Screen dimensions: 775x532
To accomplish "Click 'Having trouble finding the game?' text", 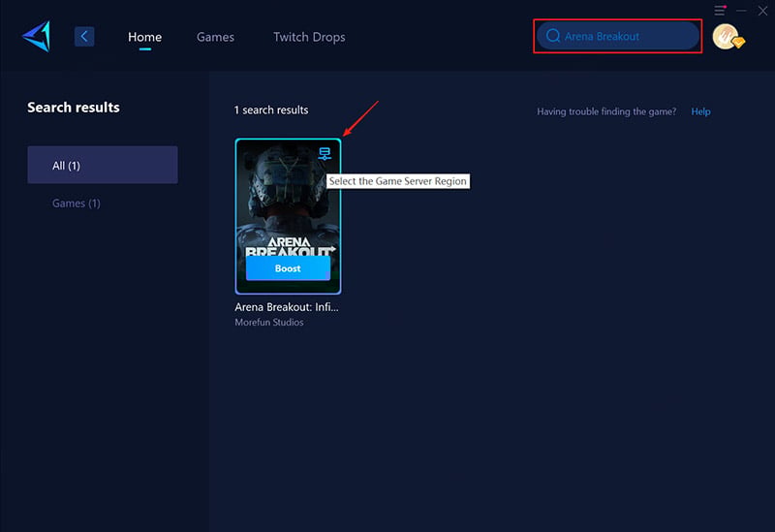I will [606, 111].
